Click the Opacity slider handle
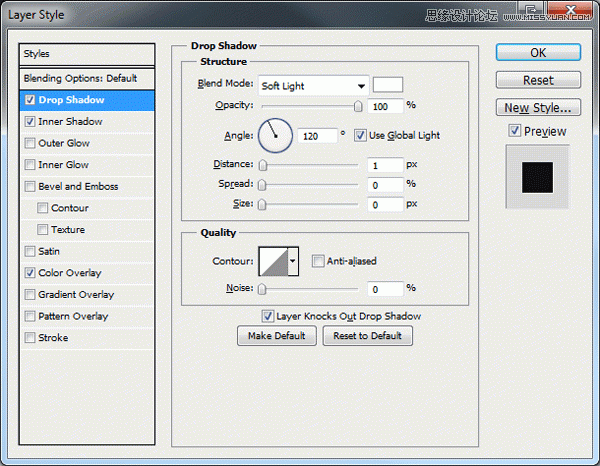 (x=357, y=105)
